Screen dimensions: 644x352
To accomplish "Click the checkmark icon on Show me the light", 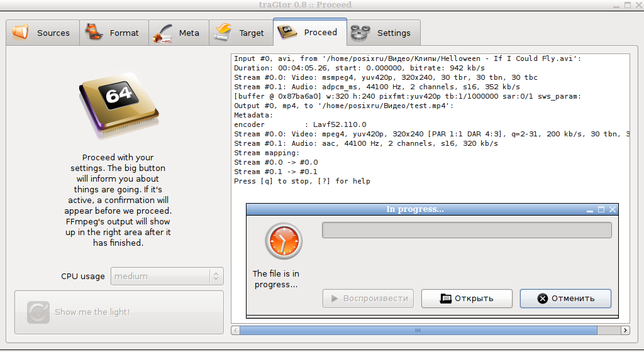I will pyautogui.click(x=38, y=312).
